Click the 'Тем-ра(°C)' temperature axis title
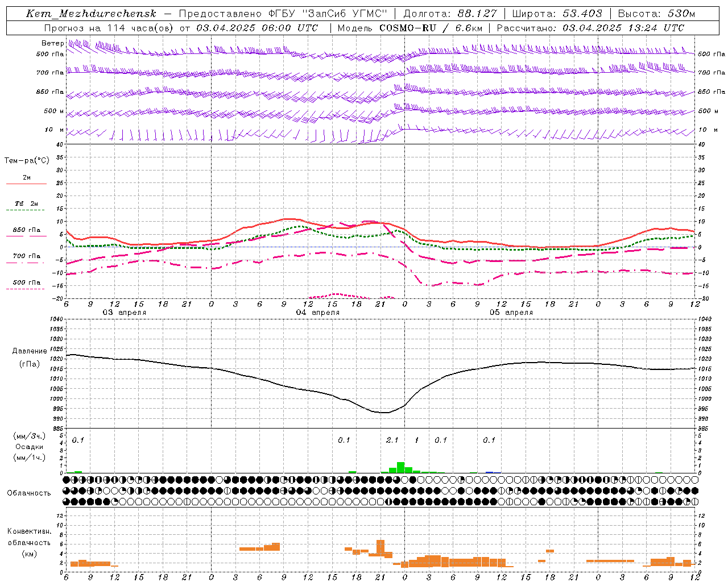Image resolution: width=728 pixels, height=582 pixels. 27,161
